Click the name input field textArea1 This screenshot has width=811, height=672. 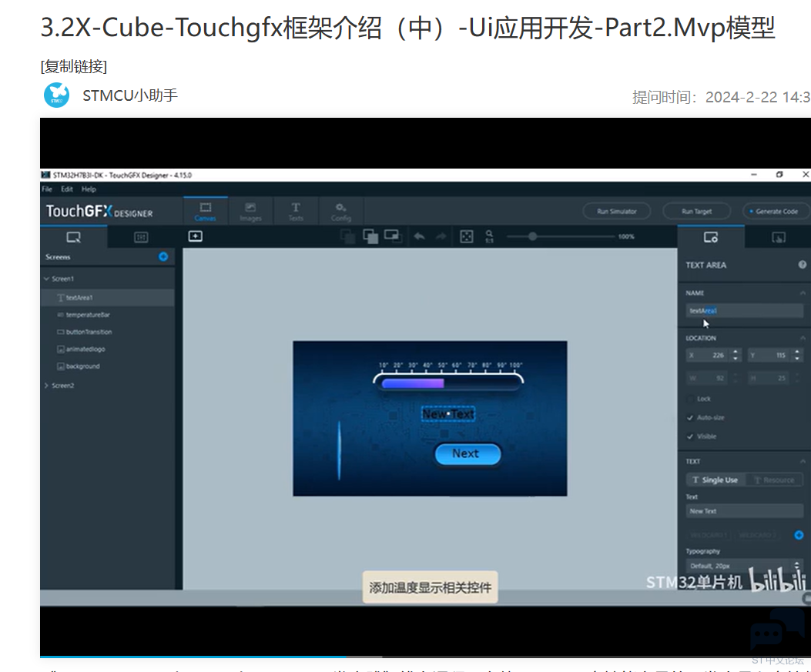pos(744,311)
